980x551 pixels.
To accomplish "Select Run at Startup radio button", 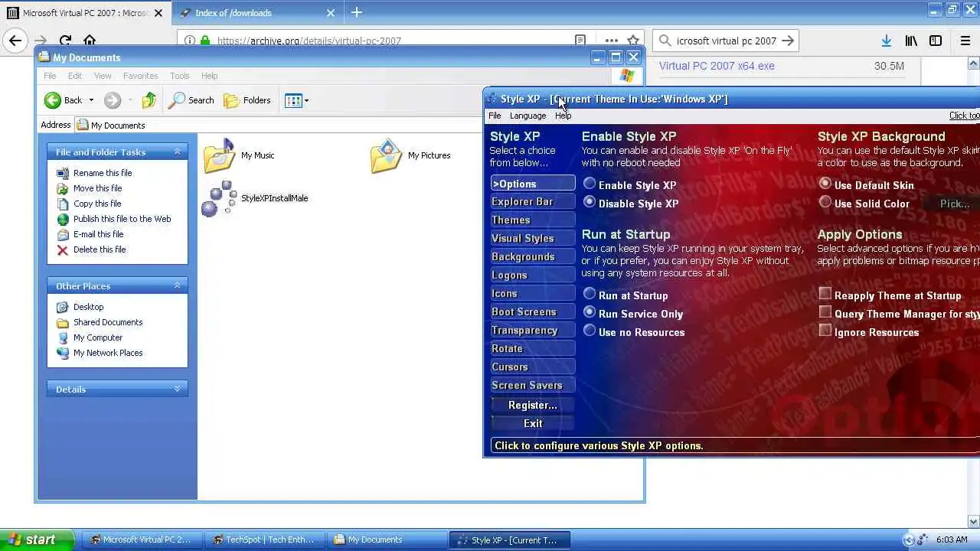I will click(590, 294).
